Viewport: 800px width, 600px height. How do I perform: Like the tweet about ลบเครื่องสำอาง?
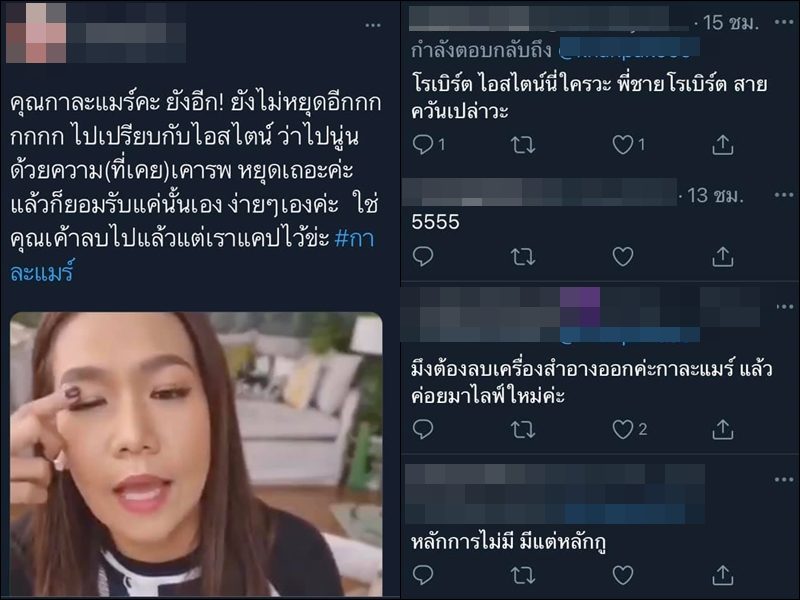(622, 430)
